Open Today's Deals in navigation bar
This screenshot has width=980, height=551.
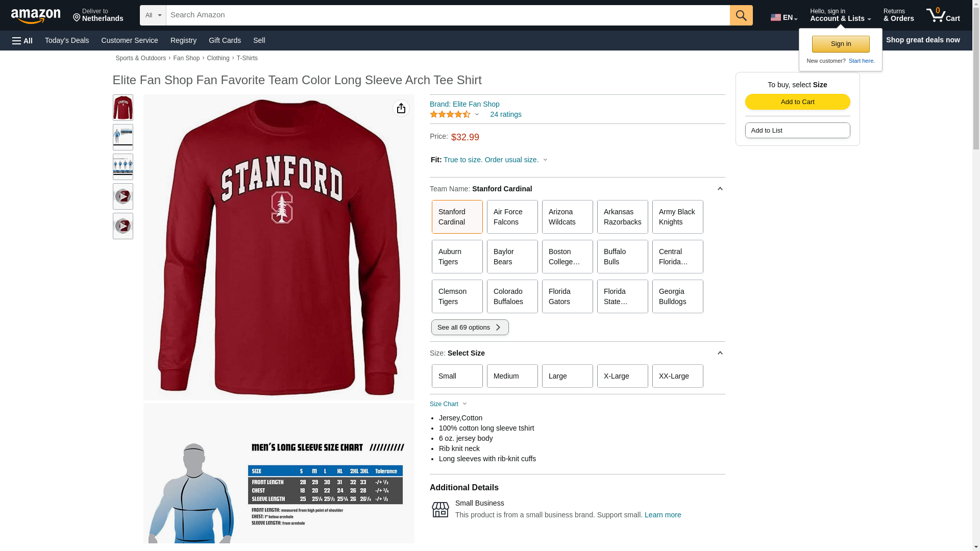(x=67, y=40)
